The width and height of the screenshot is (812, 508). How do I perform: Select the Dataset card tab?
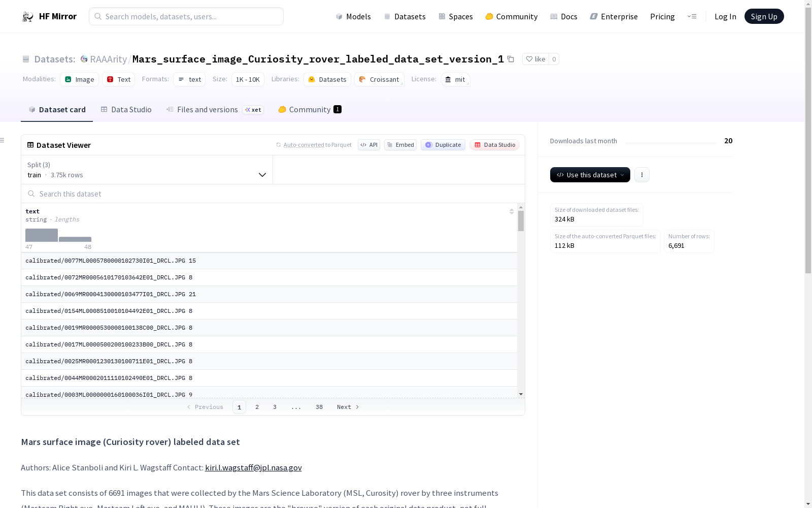tap(57, 110)
